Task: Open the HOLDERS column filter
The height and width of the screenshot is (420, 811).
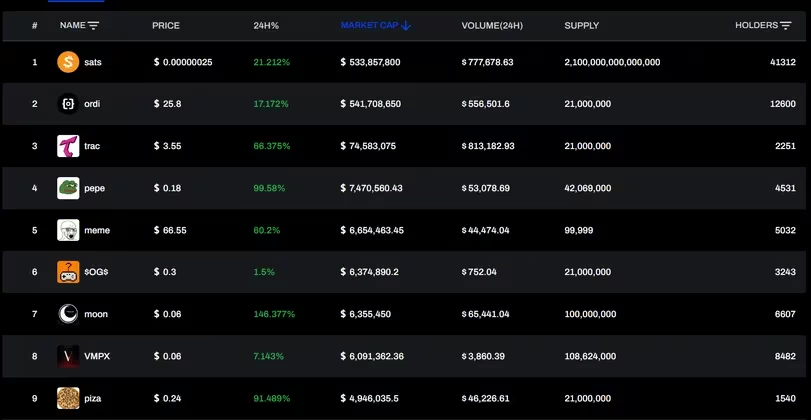Action: point(786,25)
